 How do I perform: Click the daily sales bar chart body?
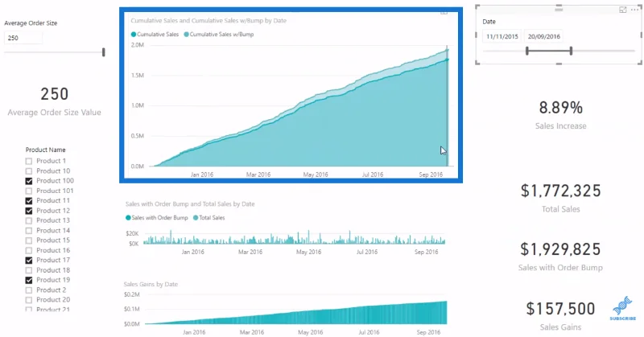294,237
